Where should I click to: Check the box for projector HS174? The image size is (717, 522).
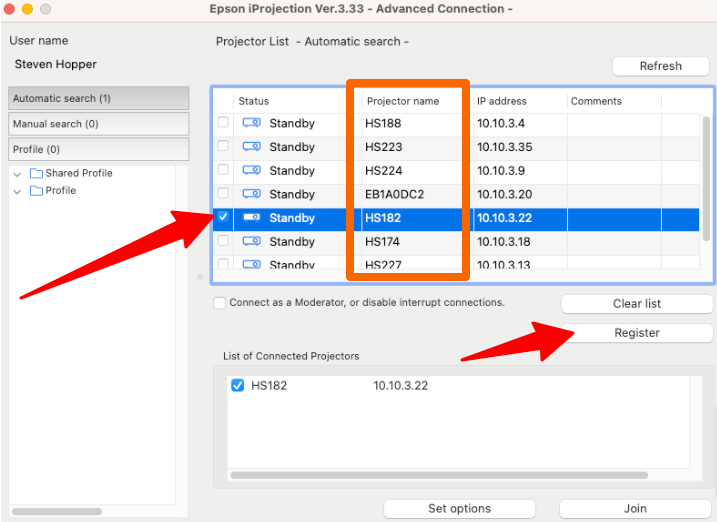223,240
